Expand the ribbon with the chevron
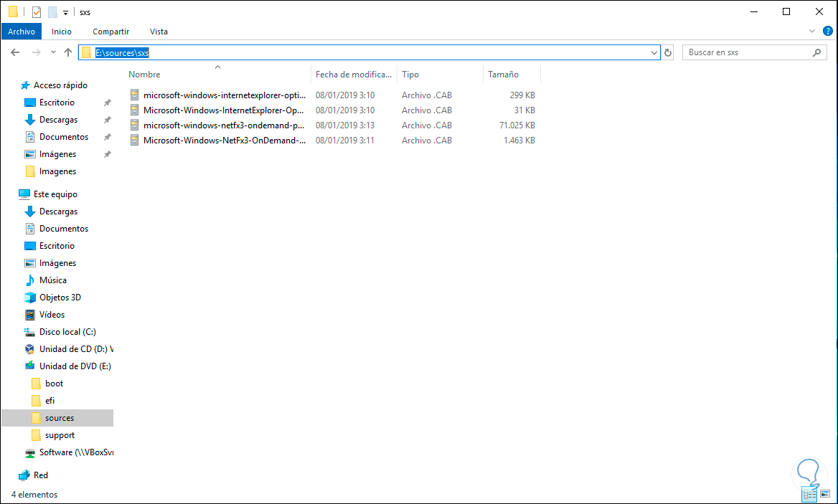838x504 pixels. (812, 32)
